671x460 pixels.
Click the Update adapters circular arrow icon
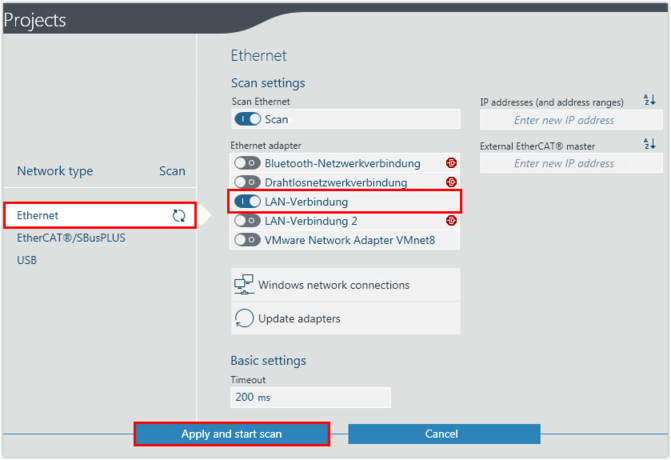tap(244, 318)
